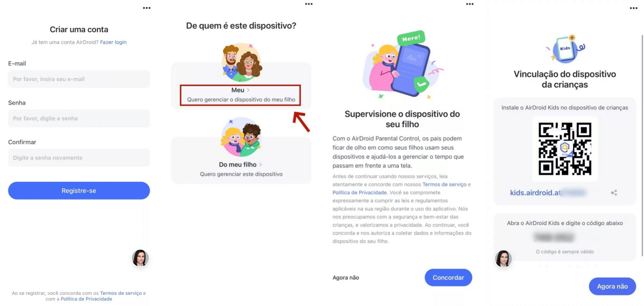Open the three-dot menu above the device owner screen
The image size is (644, 306).
pos(309,4)
